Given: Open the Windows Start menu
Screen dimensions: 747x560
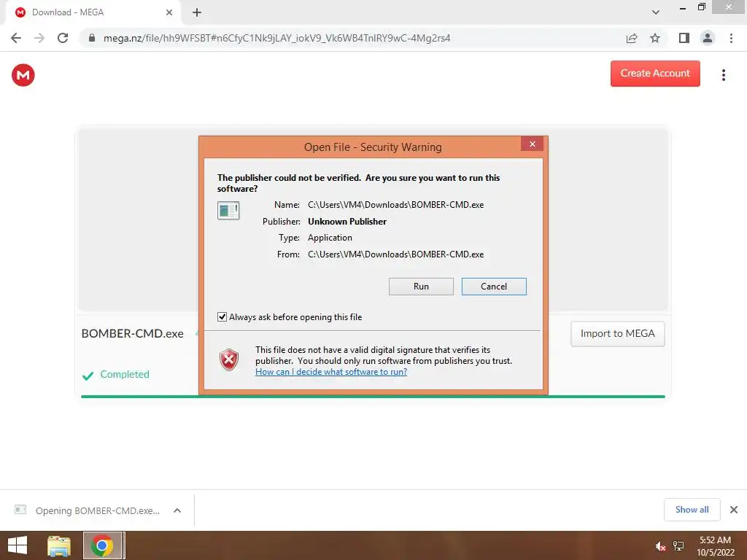Looking at the screenshot, I should (x=18, y=545).
